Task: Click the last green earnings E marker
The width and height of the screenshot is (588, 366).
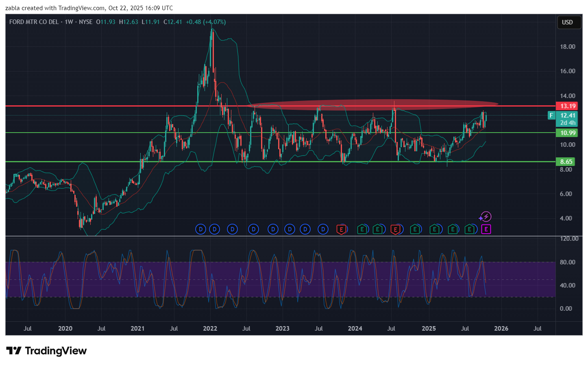Action: 470,229
